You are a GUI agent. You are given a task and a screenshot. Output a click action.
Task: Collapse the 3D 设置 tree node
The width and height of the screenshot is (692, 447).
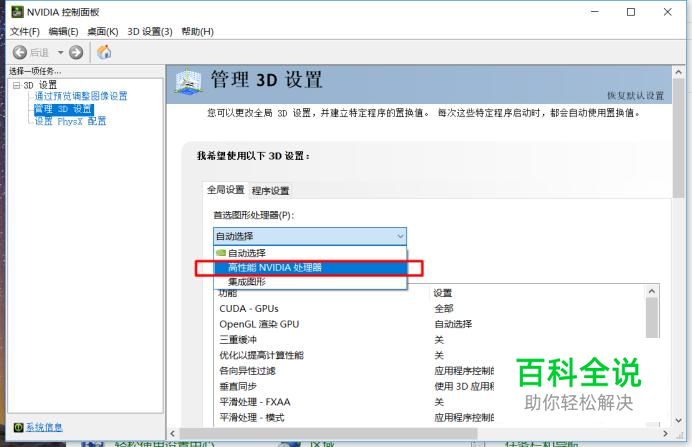[16, 85]
